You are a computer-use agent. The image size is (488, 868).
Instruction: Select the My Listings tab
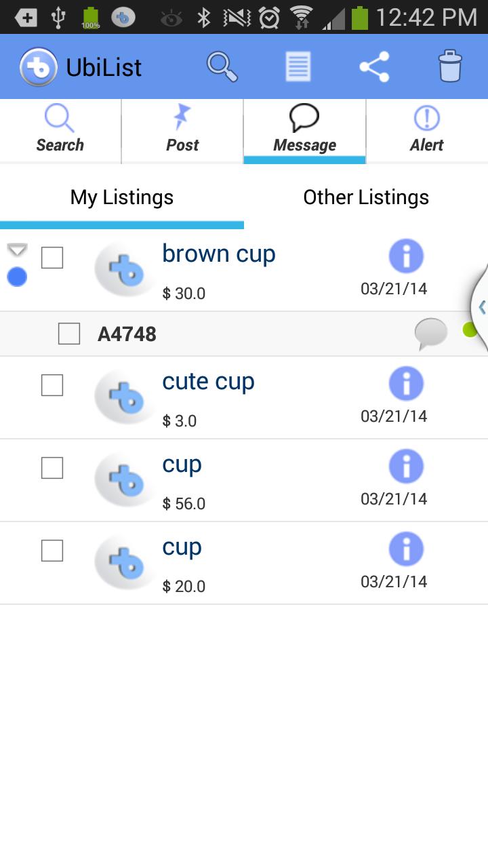(x=122, y=197)
